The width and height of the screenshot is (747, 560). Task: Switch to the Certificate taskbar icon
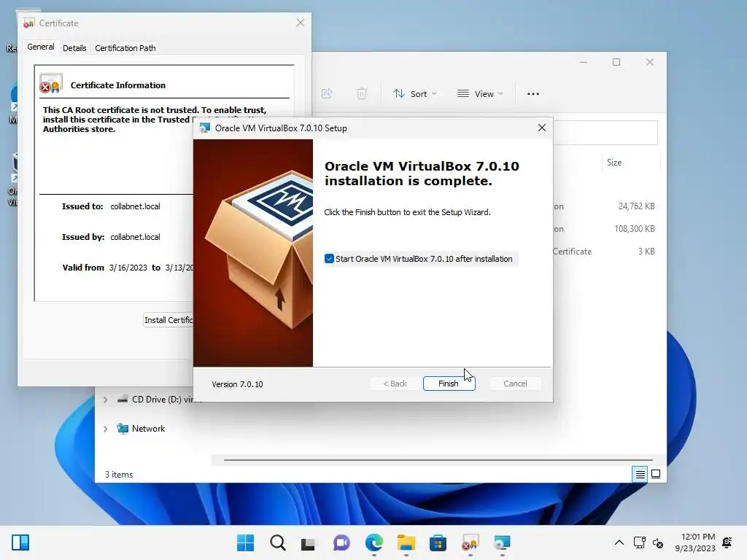point(471,542)
